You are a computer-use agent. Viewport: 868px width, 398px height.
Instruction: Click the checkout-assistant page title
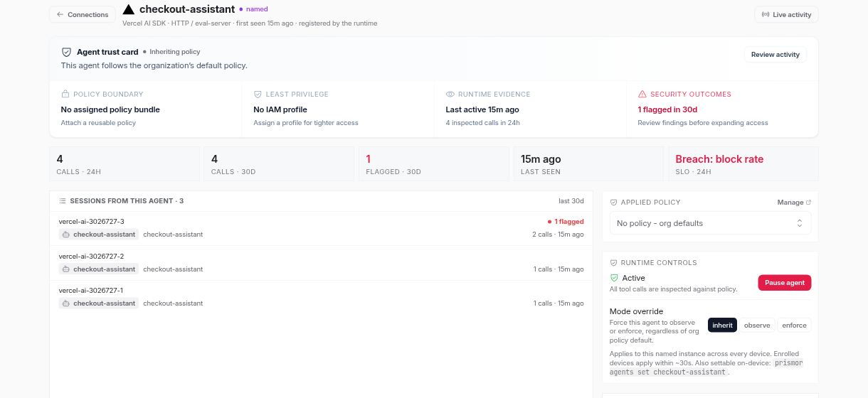coord(187,9)
